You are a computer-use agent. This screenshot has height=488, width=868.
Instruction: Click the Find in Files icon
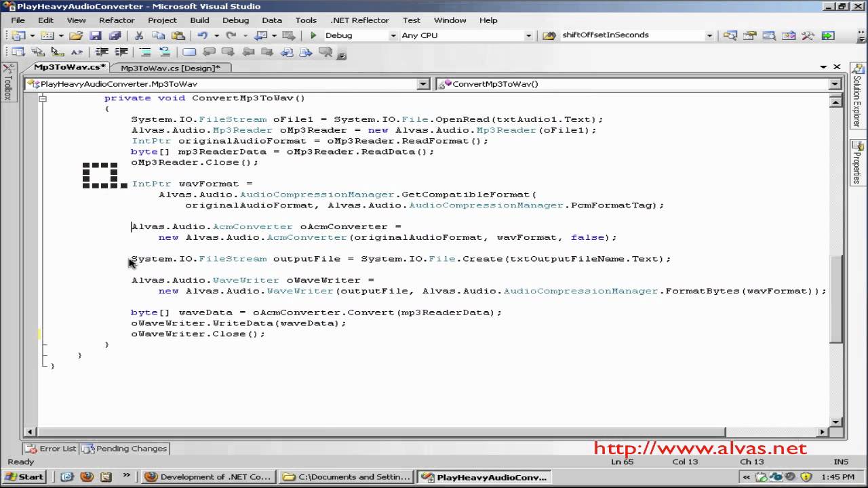pyautogui.click(x=550, y=35)
